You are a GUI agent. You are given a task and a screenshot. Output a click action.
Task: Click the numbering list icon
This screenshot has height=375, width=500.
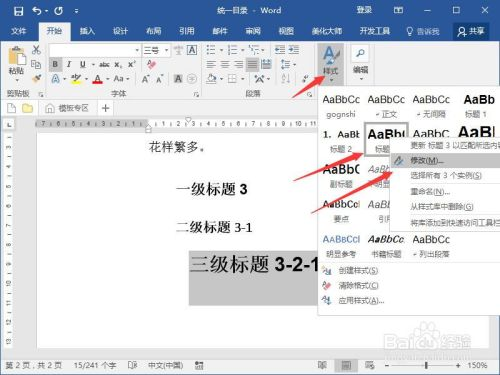(232, 50)
